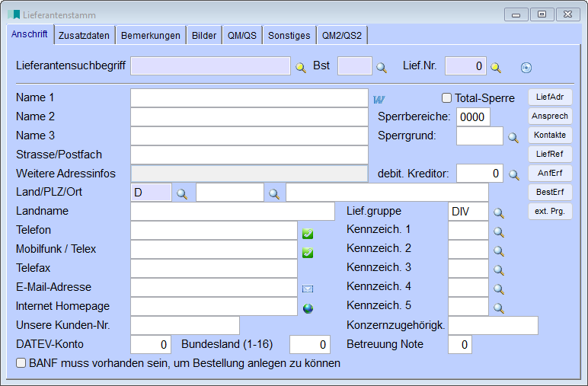Toggle the BANF muss vorhanden sein checkbox
Screen dimensions: 588x386
21,363
